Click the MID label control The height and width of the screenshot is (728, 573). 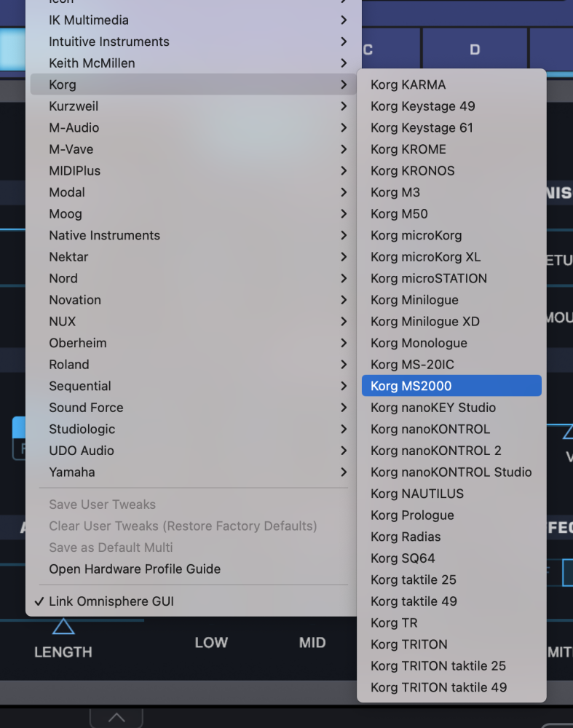[x=312, y=643]
